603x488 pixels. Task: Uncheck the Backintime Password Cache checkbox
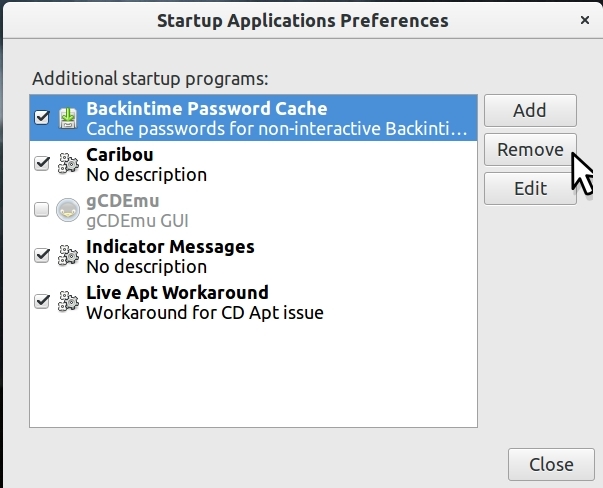42,118
